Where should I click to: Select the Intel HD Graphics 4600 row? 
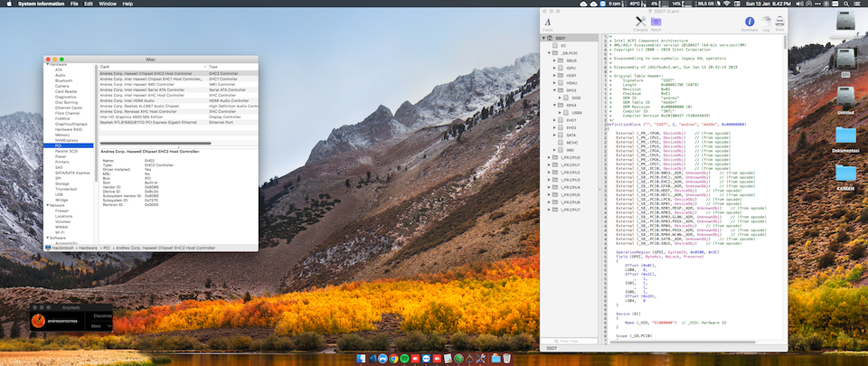coord(178,117)
